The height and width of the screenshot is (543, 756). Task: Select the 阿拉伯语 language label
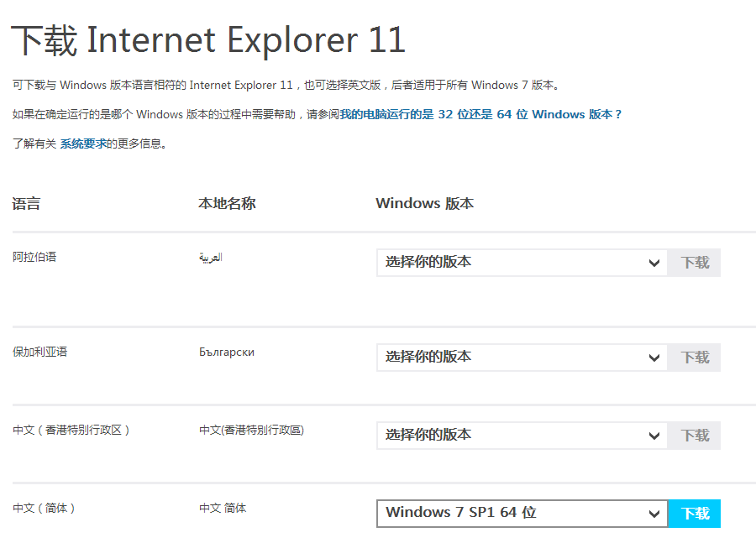34,257
